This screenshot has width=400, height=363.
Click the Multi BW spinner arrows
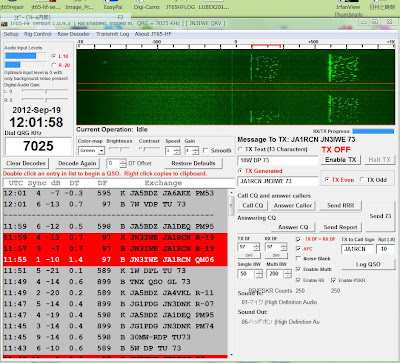[x=288, y=274]
